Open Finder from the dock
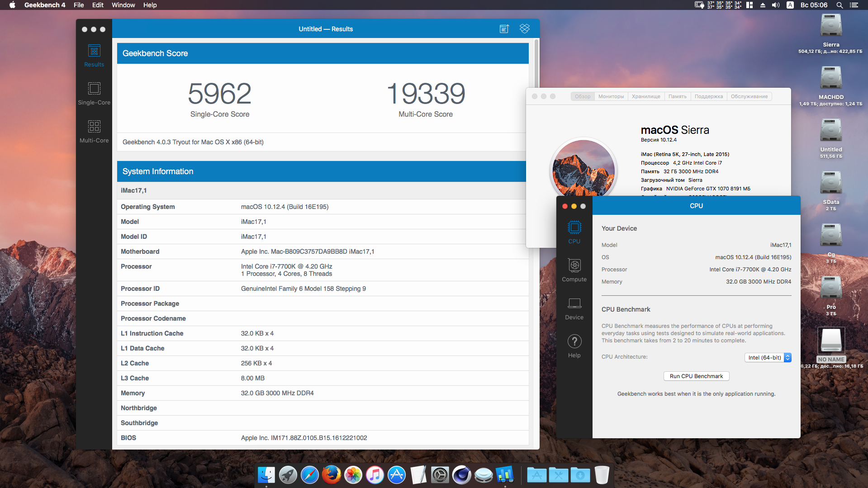This screenshot has width=868, height=488. [266, 475]
